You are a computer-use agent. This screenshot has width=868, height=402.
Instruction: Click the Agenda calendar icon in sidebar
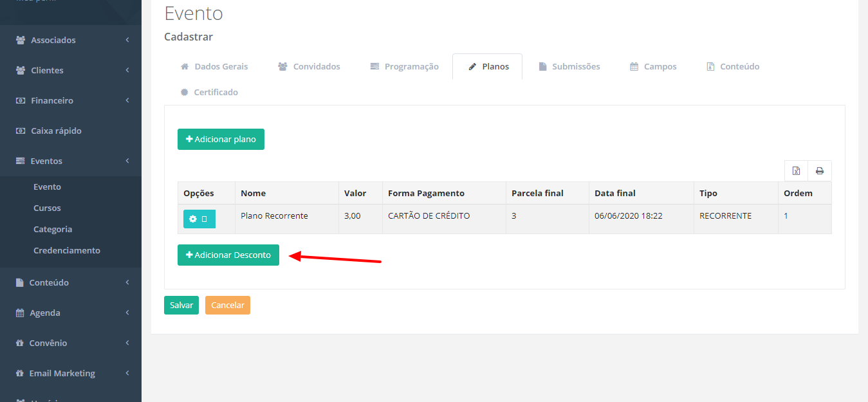click(19, 313)
